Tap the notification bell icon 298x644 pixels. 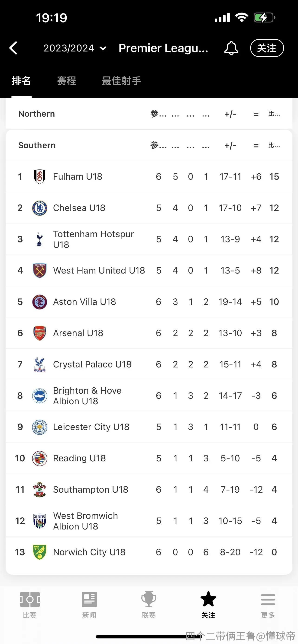(x=231, y=48)
